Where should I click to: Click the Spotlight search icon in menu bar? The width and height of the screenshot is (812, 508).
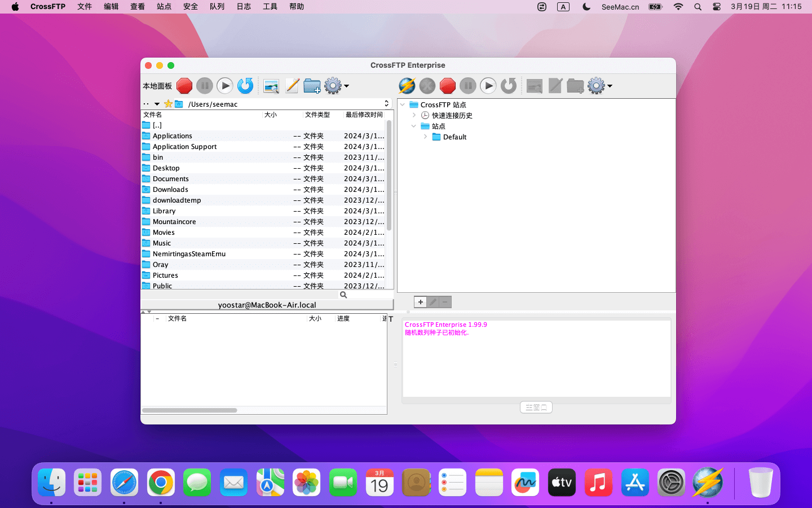tap(698, 7)
